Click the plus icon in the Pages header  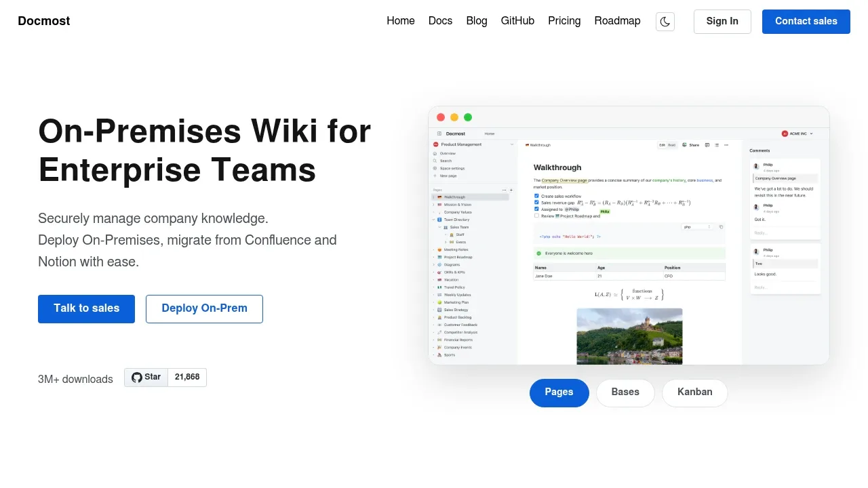point(511,190)
